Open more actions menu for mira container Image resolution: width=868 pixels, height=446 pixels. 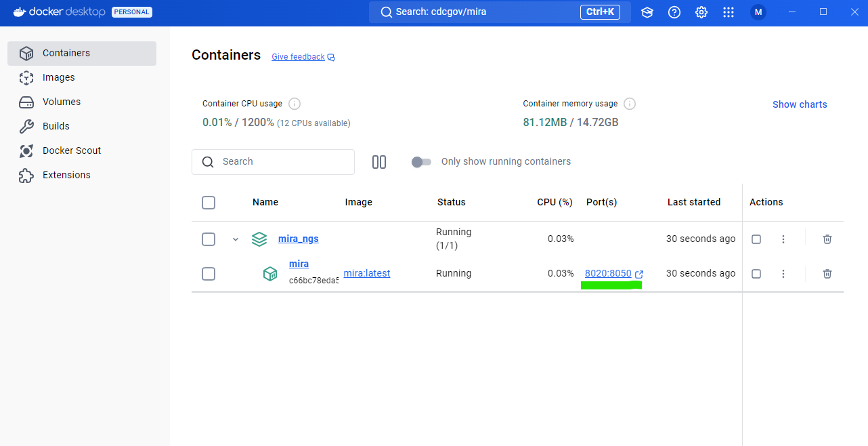[783, 274]
